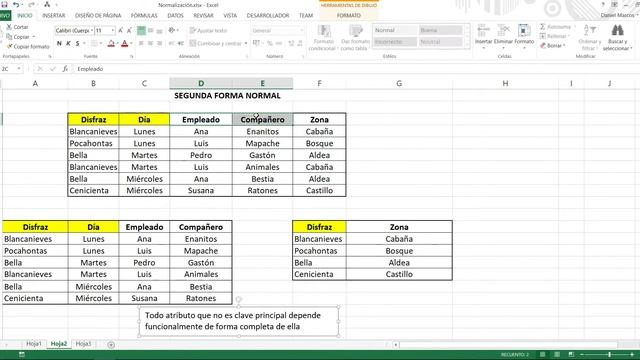
Task: Open the font color dropdown arrow
Action: [131, 43]
